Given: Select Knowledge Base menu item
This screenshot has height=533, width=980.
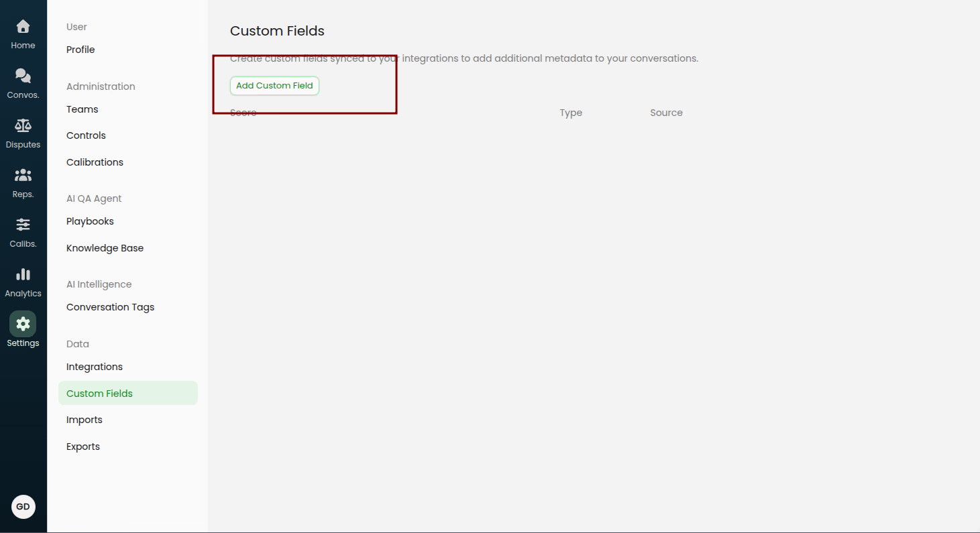Looking at the screenshot, I should coord(105,248).
